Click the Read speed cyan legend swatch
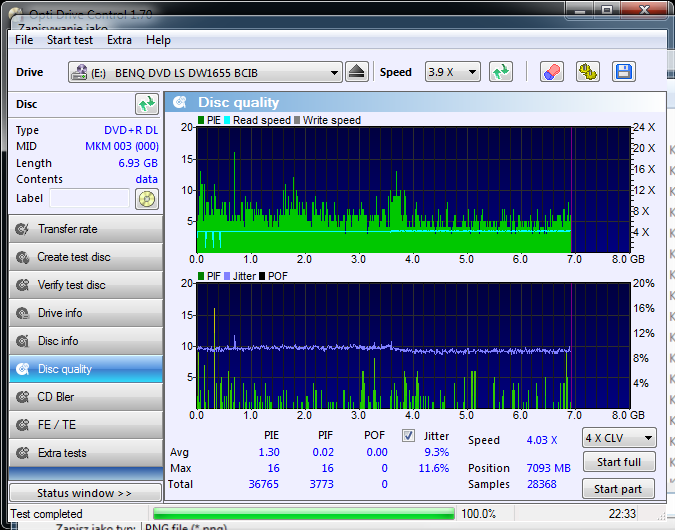 (227, 120)
